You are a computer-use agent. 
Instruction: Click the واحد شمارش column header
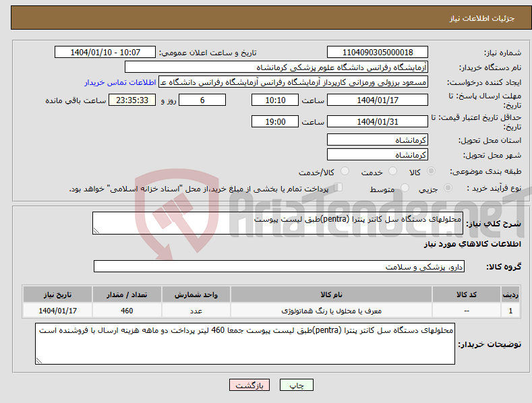tap(196, 294)
